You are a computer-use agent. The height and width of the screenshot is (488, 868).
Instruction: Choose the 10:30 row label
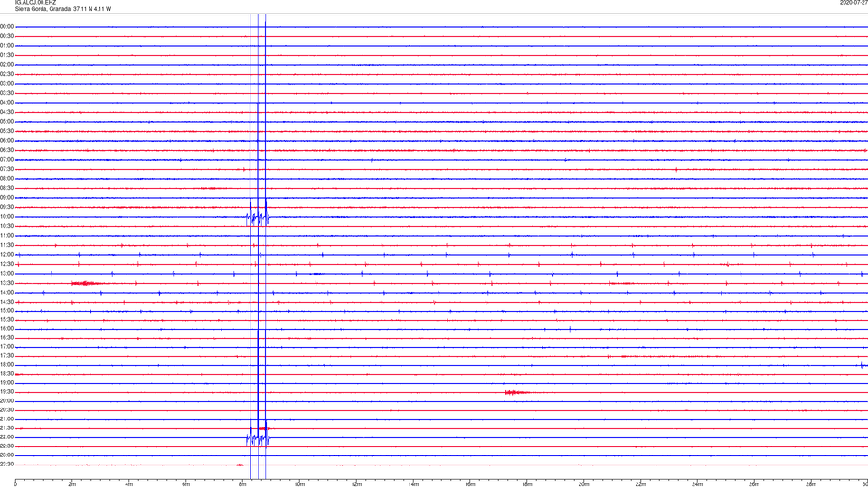click(6, 226)
